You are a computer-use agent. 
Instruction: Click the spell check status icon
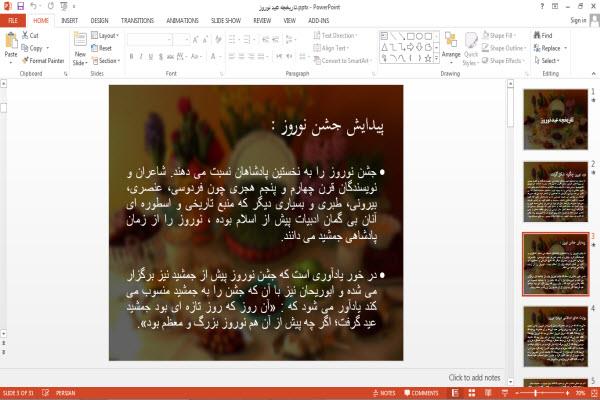point(46,393)
